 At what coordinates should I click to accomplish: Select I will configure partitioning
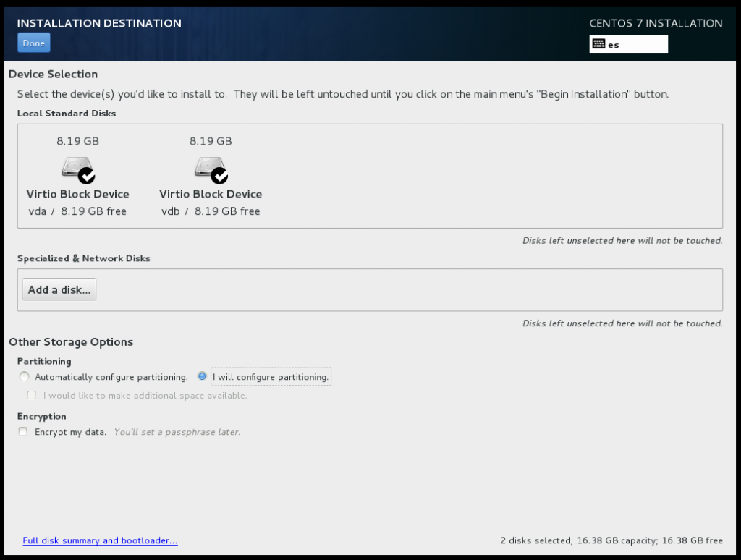pos(203,376)
